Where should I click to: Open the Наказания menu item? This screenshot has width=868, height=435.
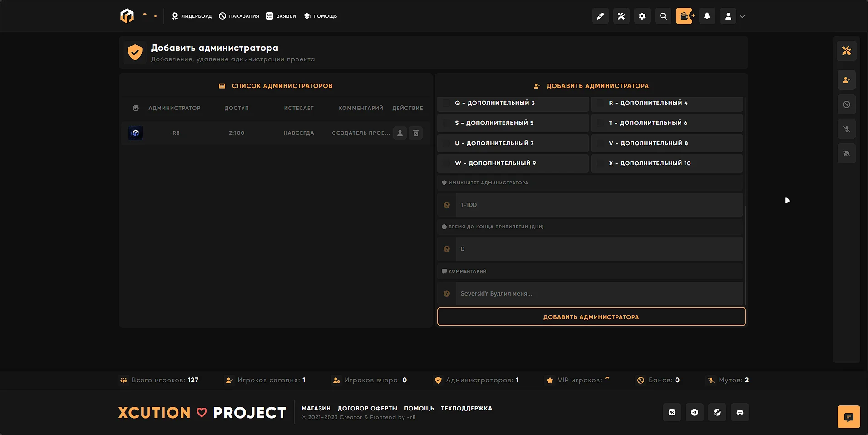[239, 16]
